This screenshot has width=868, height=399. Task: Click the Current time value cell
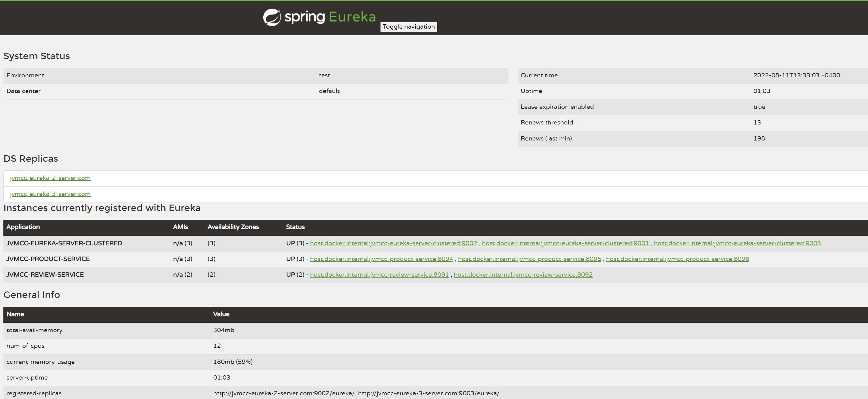point(796,75)
